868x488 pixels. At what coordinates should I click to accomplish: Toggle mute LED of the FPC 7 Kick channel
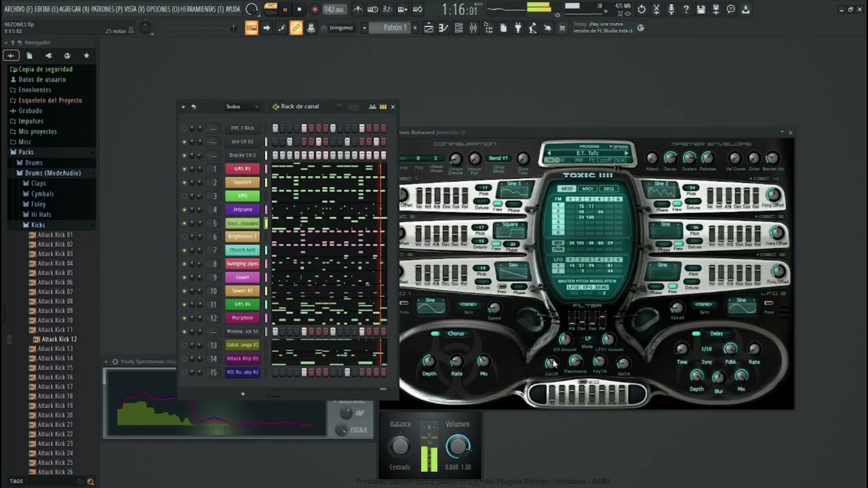pyautogui.click(x=184, y=128)
